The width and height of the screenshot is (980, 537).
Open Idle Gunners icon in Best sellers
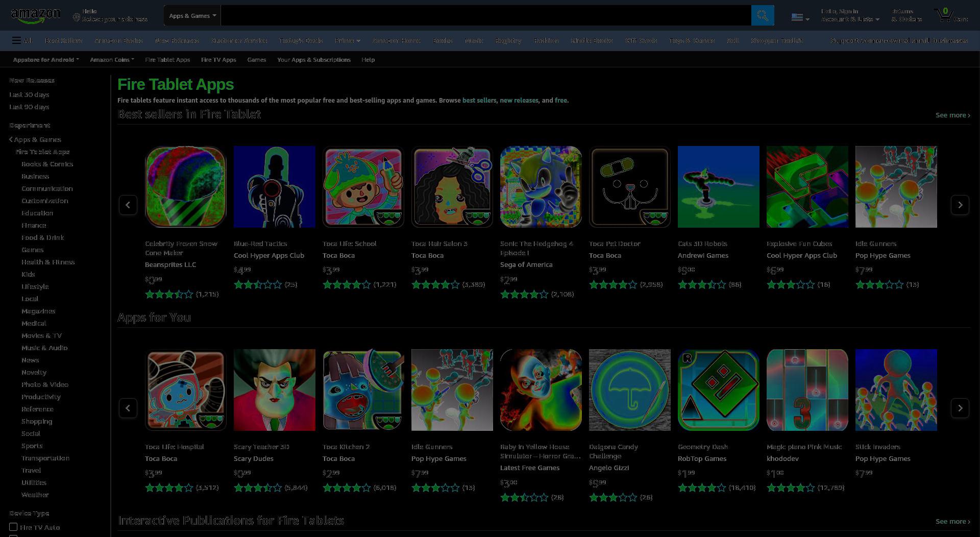tap(896, 187)
